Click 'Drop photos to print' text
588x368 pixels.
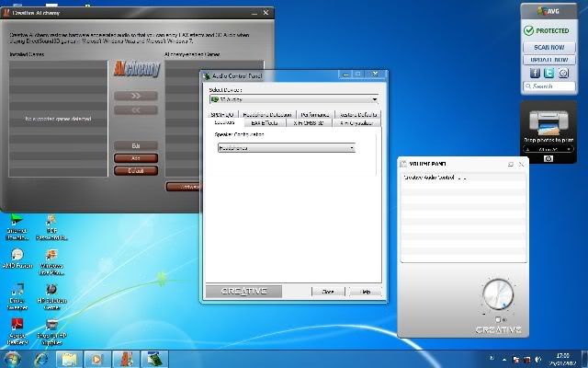point(548,140)
